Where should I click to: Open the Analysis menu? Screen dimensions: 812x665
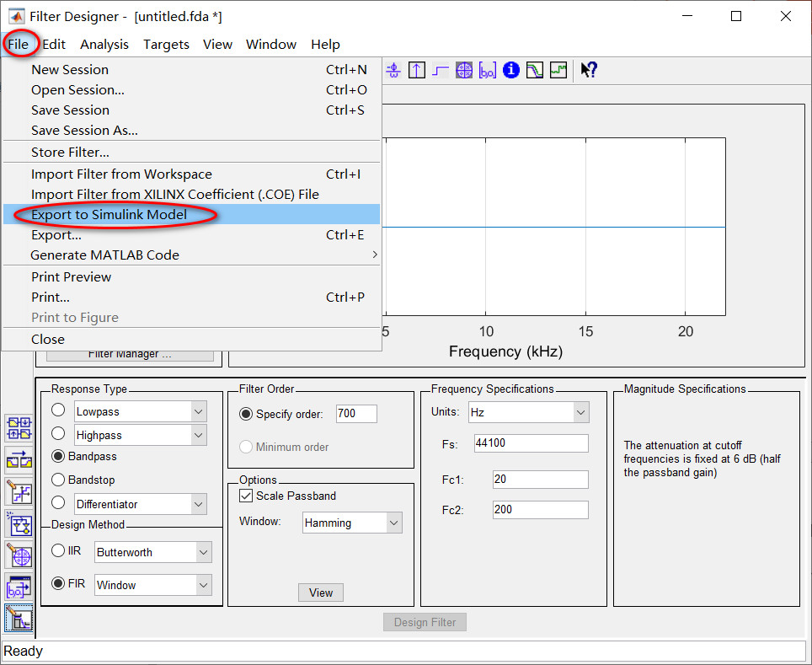(104, 45)
